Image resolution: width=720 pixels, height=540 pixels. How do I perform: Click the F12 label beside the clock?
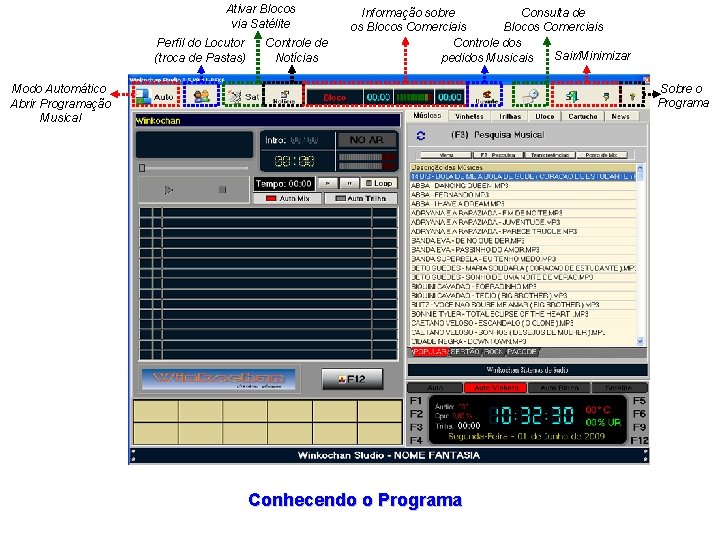click(639, 441)
